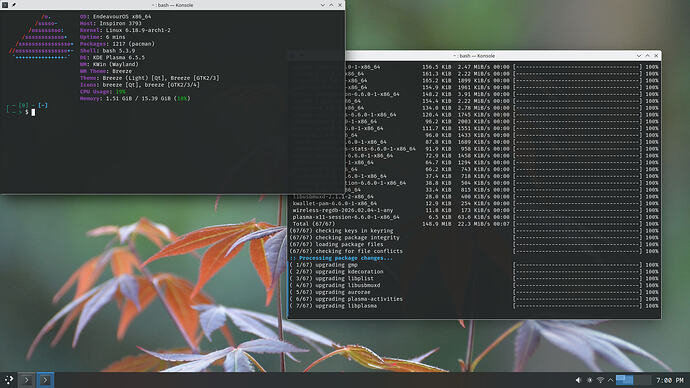Switch to the second virtual desktop in pager
The width and height of the screenshot is (690, 388).
642,380
